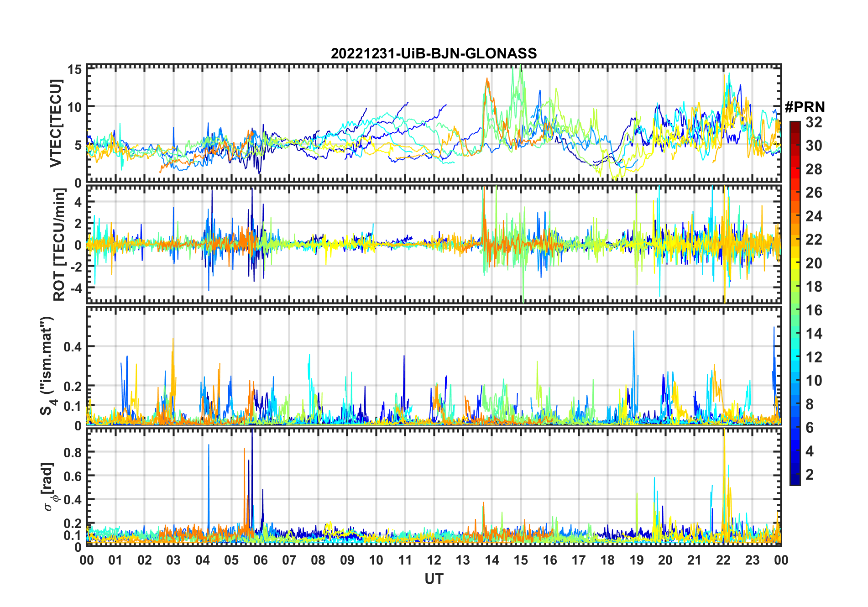Select the PRN colorbar label 18

click(814, 287)
